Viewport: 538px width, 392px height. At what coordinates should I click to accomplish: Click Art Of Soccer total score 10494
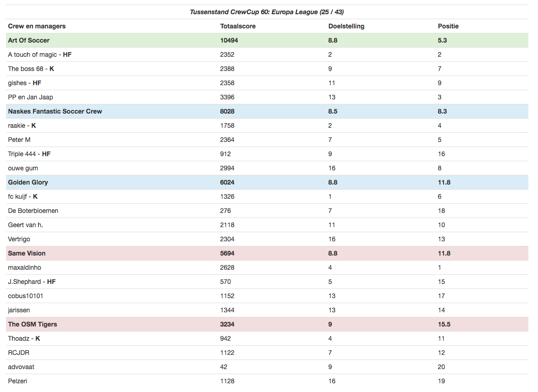pos(229,40)
